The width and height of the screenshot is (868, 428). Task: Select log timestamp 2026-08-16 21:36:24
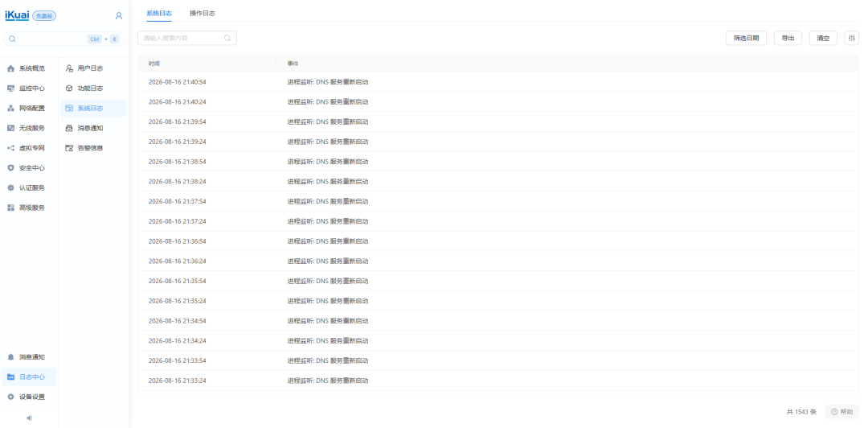click(177, 261)
